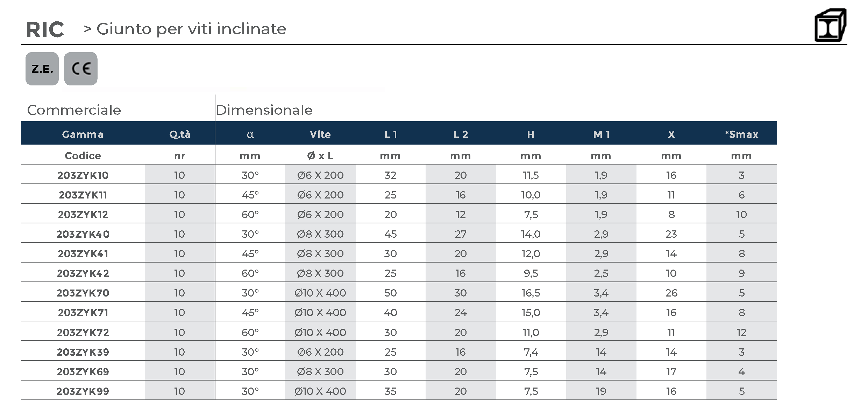The image size is (868, 411).
Task: Select the M 1 column header
Action: coord(601,134)
